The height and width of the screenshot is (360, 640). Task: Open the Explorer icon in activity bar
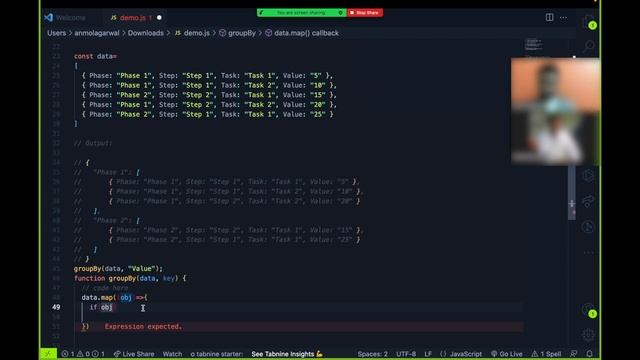click(588, 22)
